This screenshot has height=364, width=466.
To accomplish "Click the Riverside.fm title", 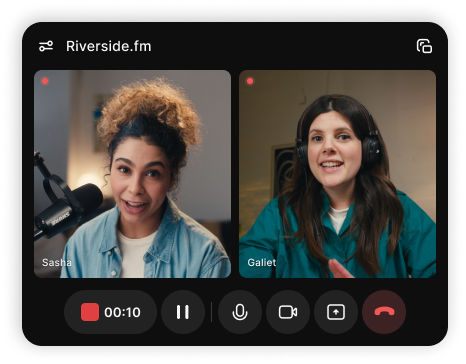I will tap(109, 46).
